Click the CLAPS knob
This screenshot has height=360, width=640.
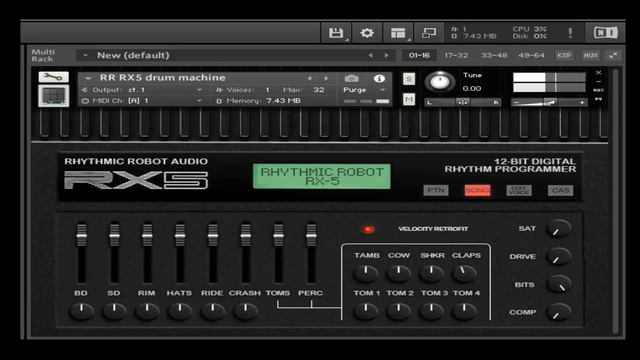(464, 273)
